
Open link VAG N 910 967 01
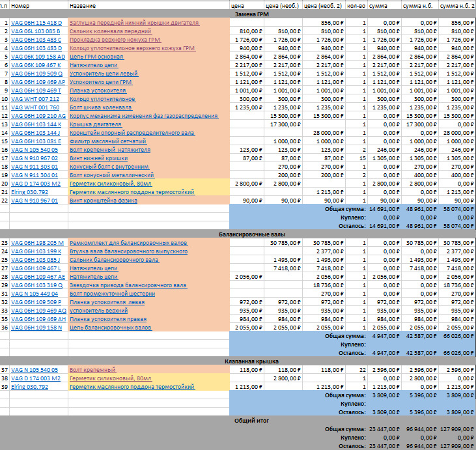(35, 201)
